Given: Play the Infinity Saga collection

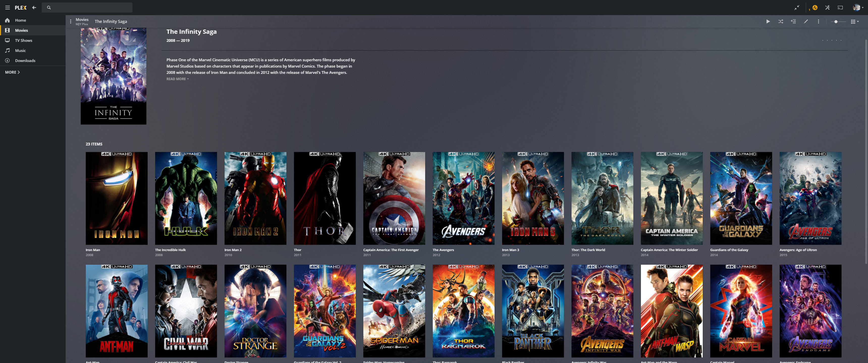Looking at the screenshot, I should point(768,21).
